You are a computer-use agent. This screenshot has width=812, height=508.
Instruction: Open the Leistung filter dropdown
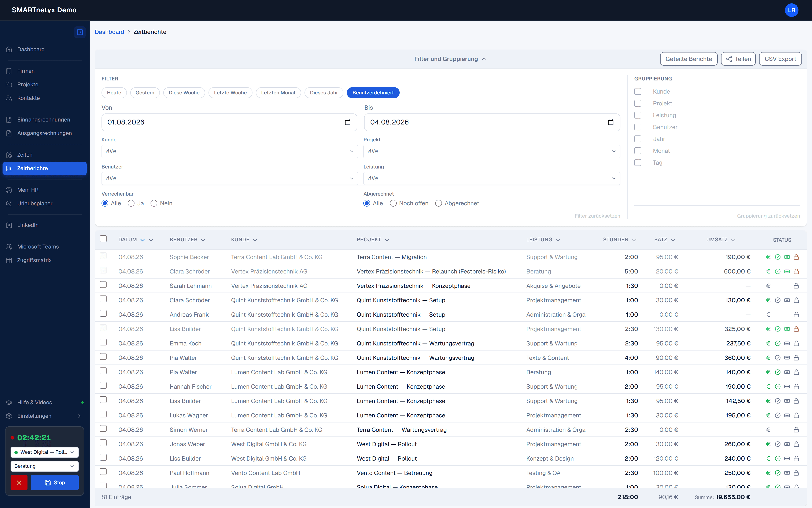pyautogui.click(x=492, y=178)
